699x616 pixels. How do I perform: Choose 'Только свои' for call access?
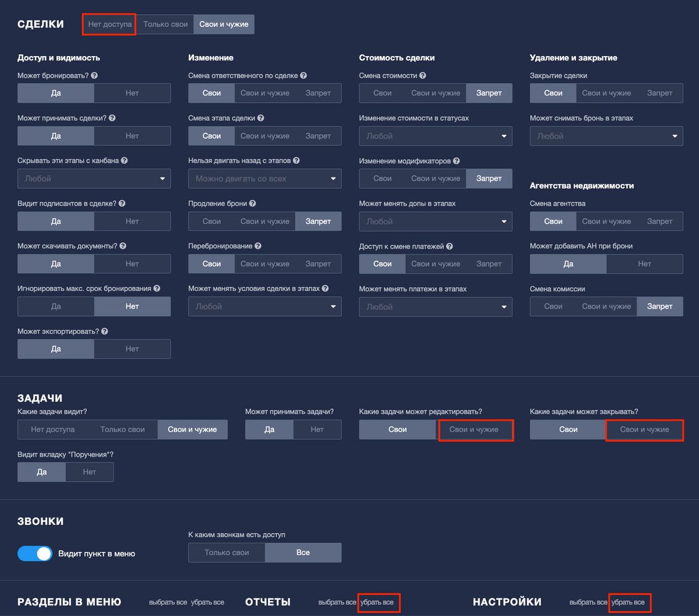[227, 552]
